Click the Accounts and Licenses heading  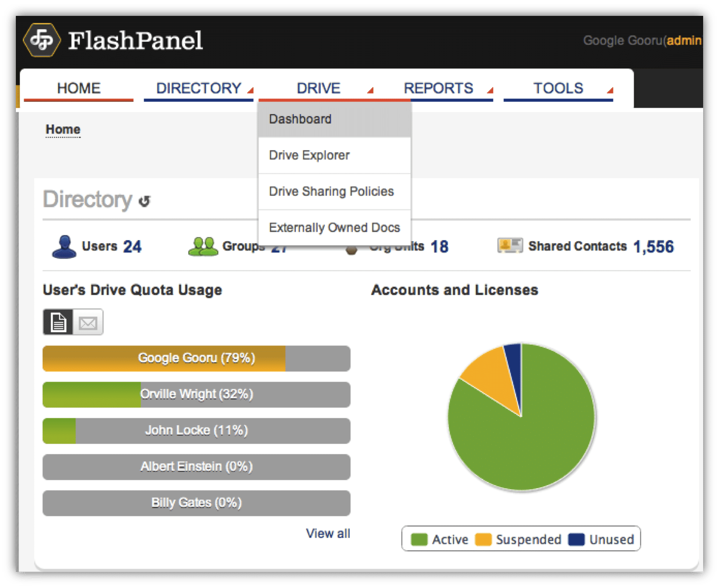point(455,290)
